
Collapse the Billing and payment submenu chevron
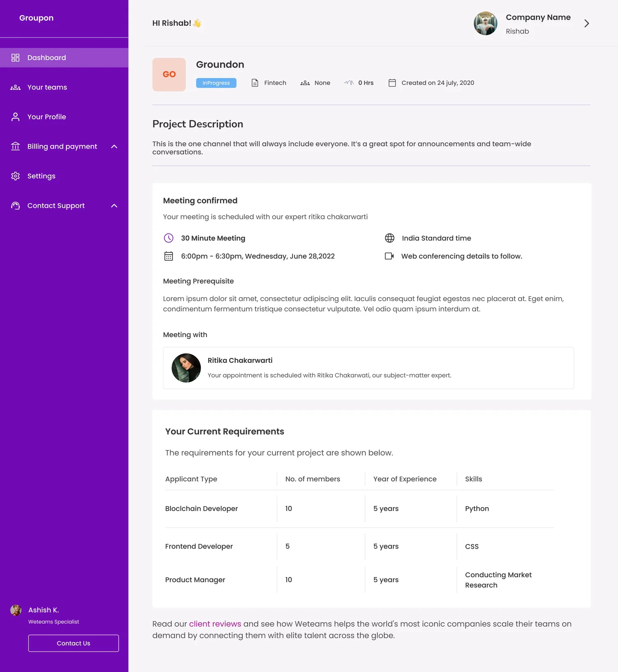point(114,147)
